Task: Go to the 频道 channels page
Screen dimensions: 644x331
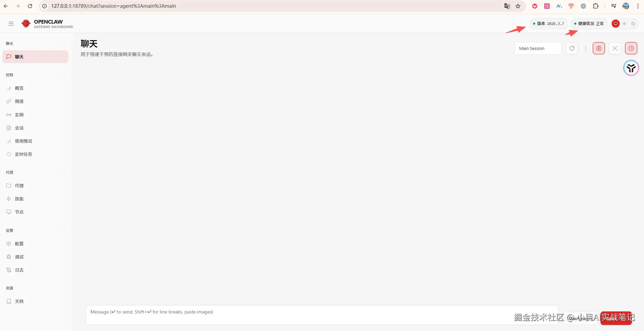Action: (x=35, y=101)
